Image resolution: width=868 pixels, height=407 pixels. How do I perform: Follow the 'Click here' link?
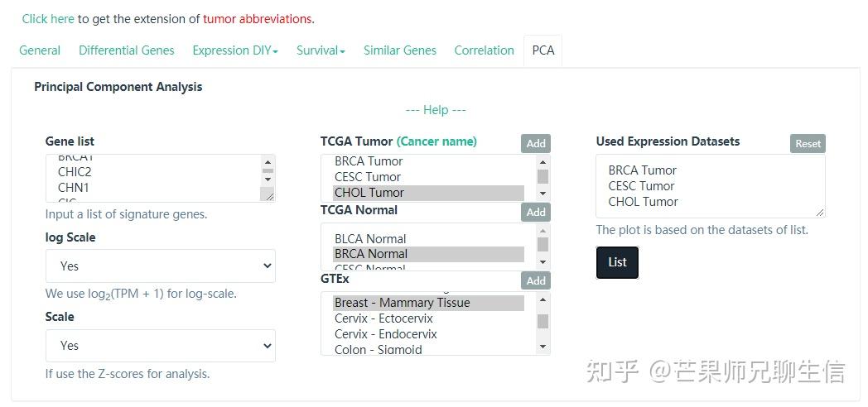pos(48,18)
